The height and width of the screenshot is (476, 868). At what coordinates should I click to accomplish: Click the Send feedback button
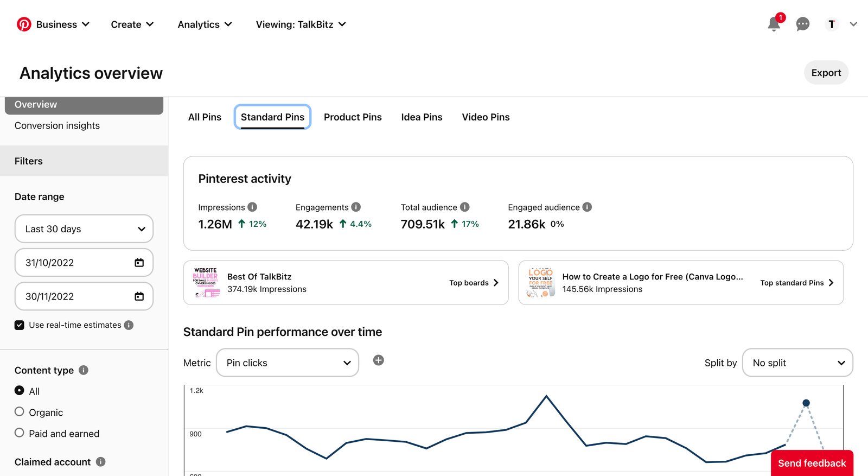click(812, 463)
